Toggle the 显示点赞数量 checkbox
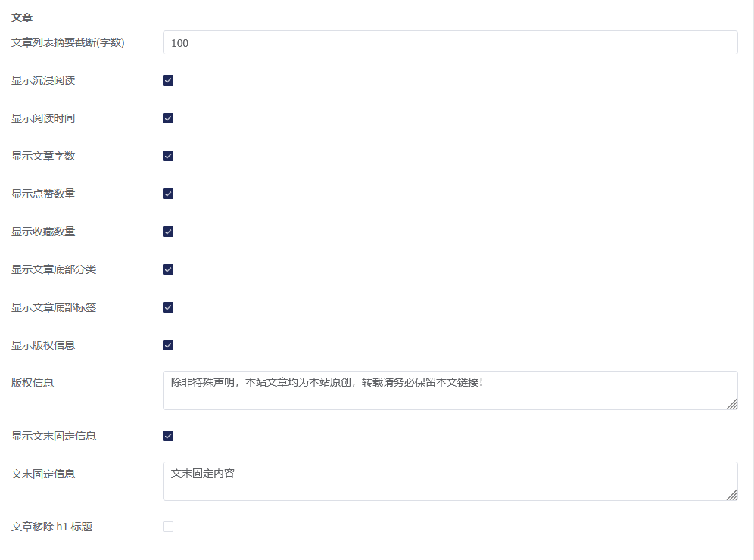This screenshot has width=754, height=560. 168,194
